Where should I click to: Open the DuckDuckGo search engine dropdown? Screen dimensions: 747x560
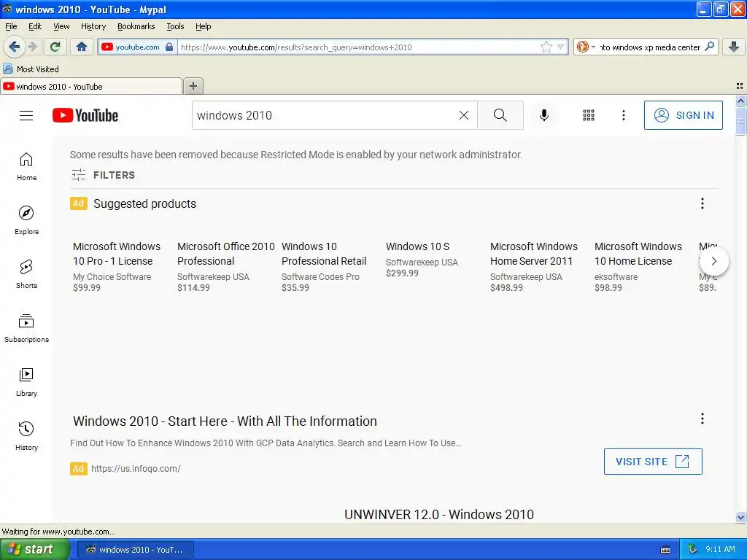(586, 47)
